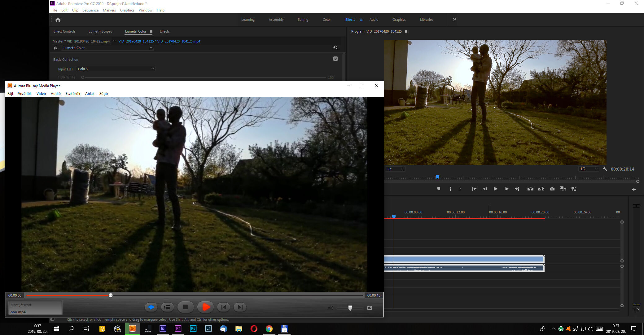Image resolution: width=644 pixels, height=335 pixels.
Task: Open the Markers menu in Premiere
Action: (x=109, y=10)
